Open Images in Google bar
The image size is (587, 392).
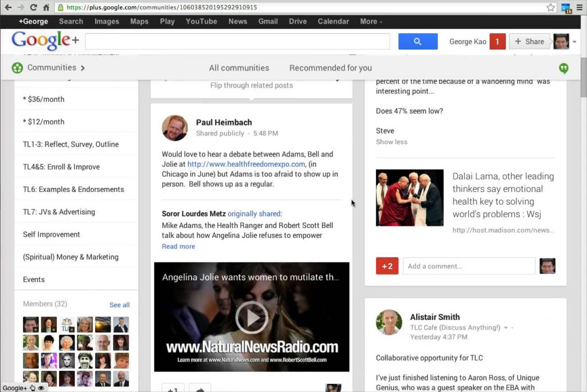[x=107, y=21]
